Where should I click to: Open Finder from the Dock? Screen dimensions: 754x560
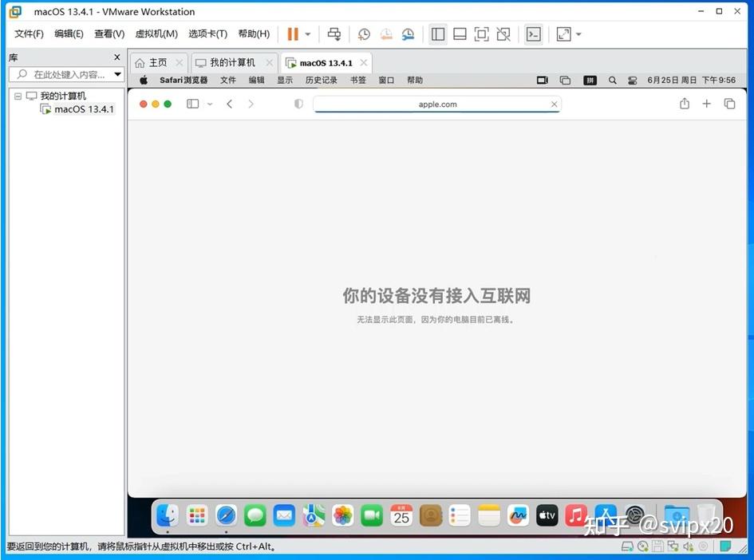coord(168,516)
